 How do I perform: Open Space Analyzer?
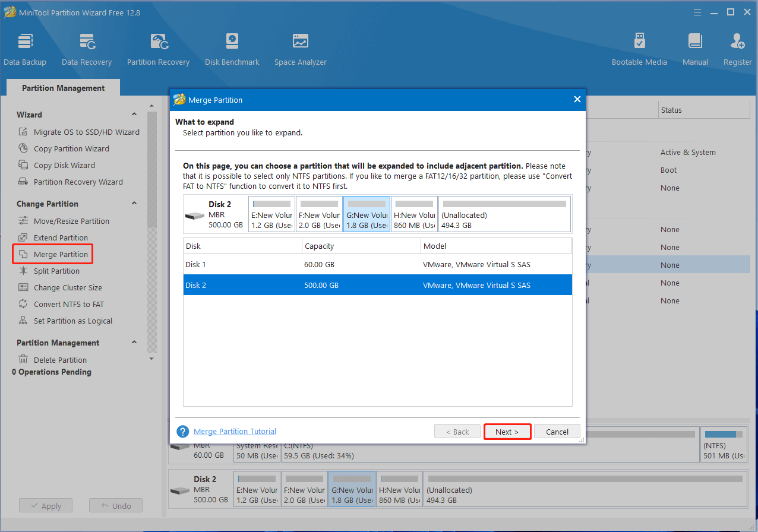point(301,50)
